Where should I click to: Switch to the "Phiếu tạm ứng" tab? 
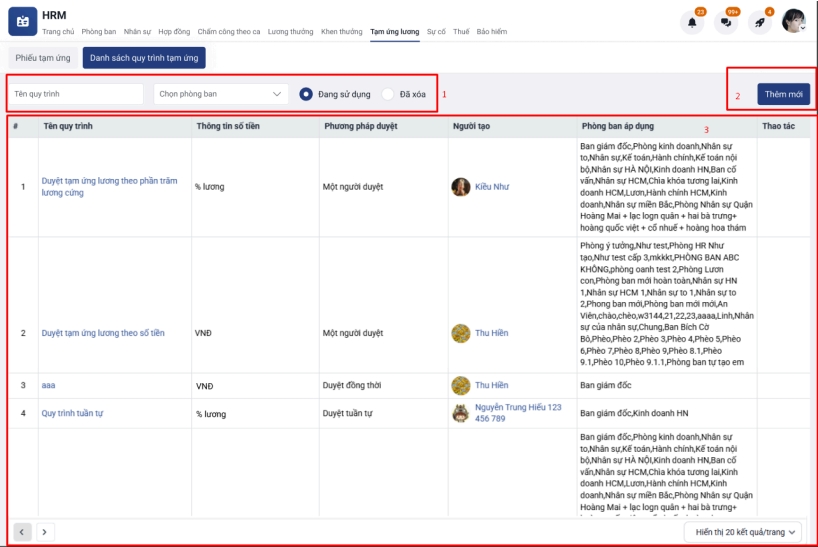pos(43,58)
